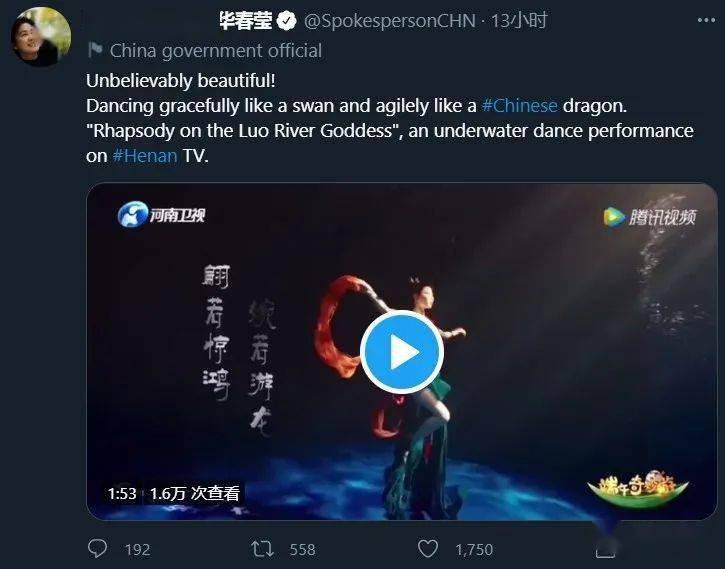Click the 河南卫视 logo in video

(161, 214)
